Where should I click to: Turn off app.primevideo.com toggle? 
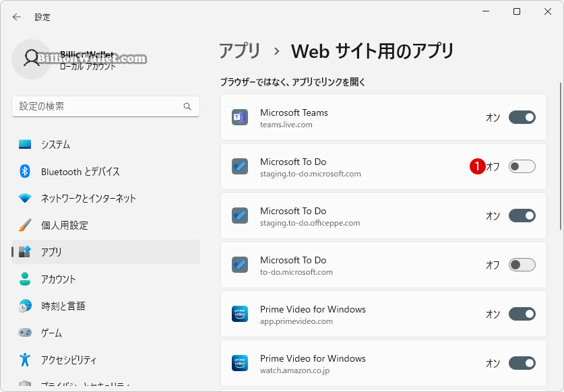pyautogui.click(x=522, y=314)
